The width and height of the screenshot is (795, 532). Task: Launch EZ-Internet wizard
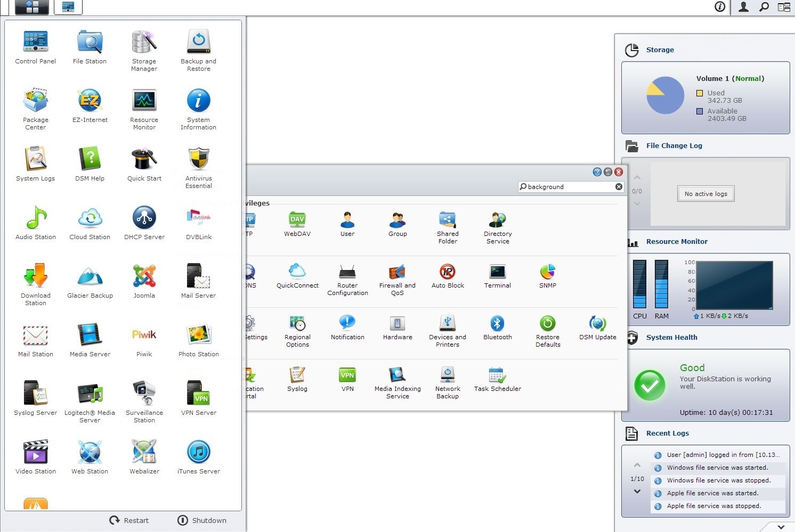click(x=90, y=105)
